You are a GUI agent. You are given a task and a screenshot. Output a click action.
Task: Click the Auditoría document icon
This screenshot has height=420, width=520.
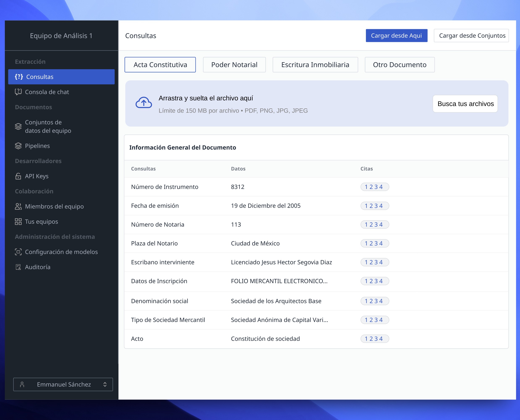(x=18, y=267)
